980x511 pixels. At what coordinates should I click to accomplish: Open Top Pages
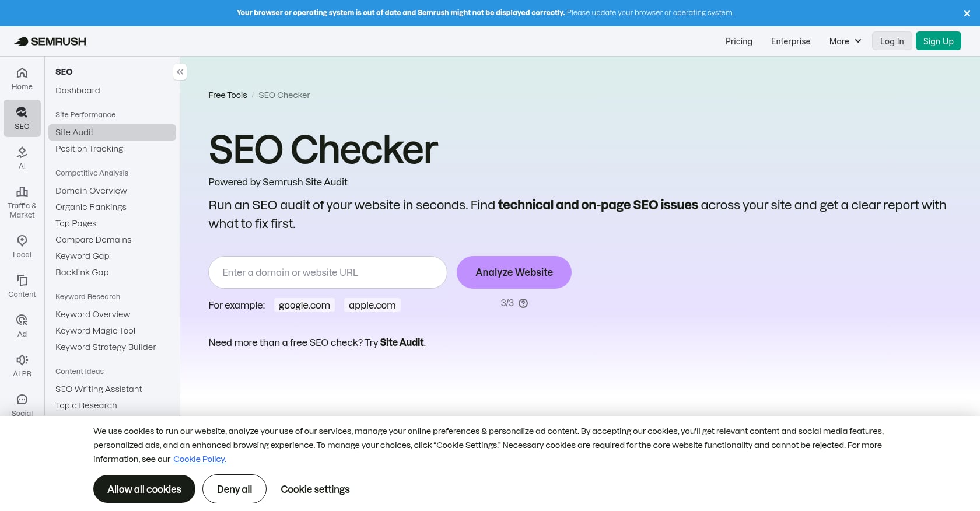pyautogui.click(x=112, y=223)
